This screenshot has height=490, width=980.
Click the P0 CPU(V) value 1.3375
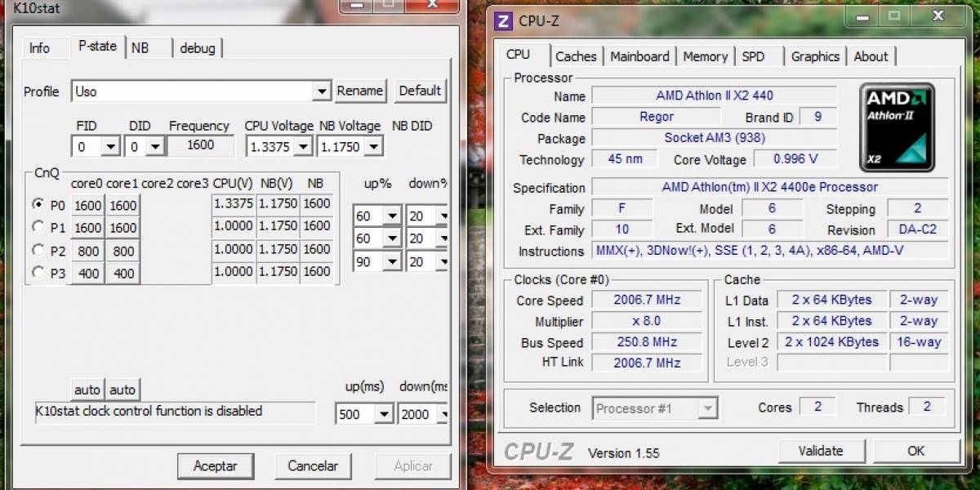234,203
